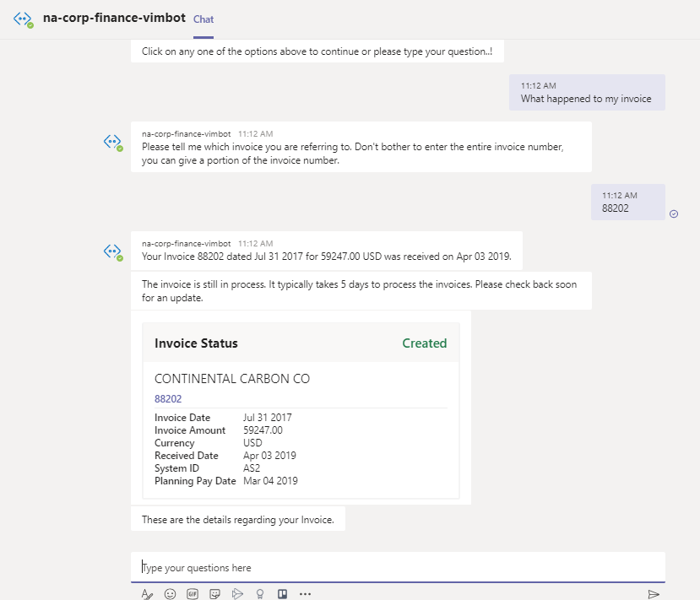
Task: Select the 'What happened to my invoice' message
Action: [586, 99]
